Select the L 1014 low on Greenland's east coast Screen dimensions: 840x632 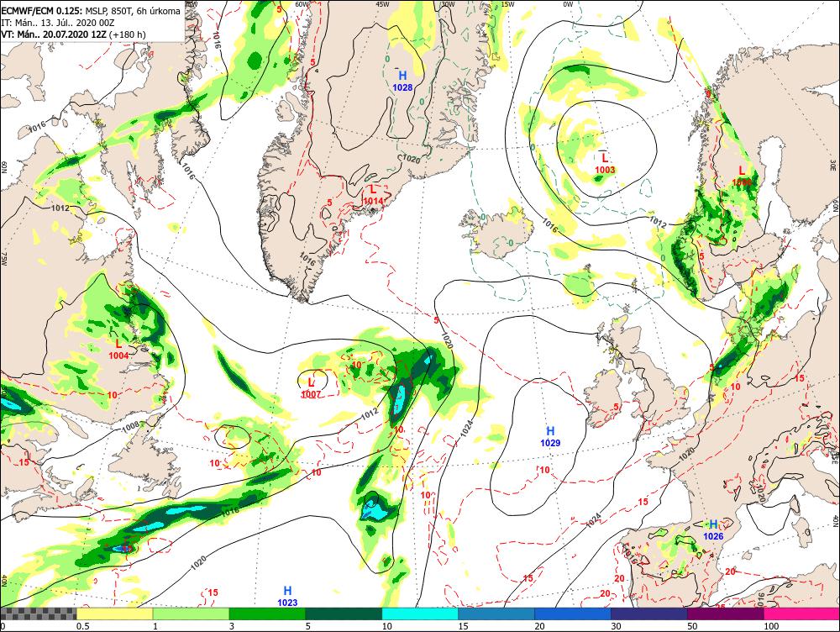click(x=373, y=195)
